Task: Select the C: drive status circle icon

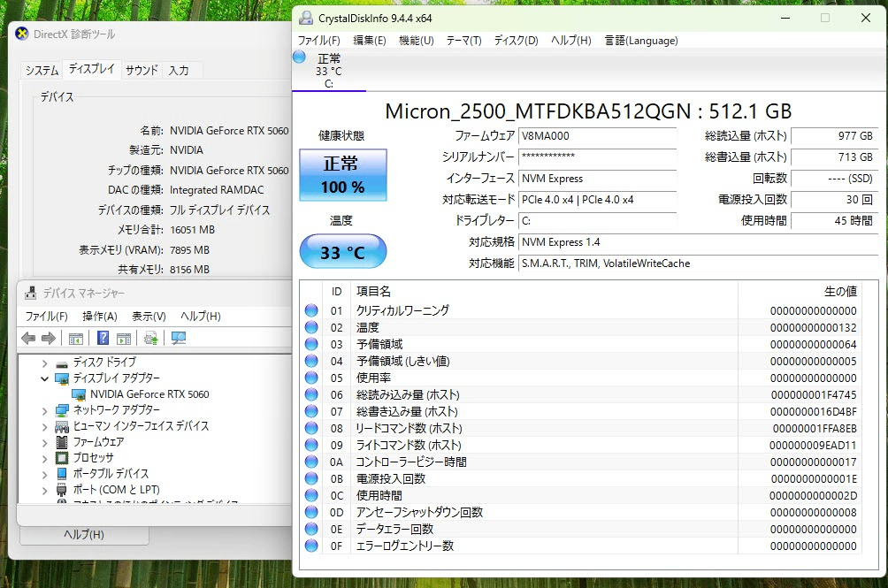Action: click(299, 57)
